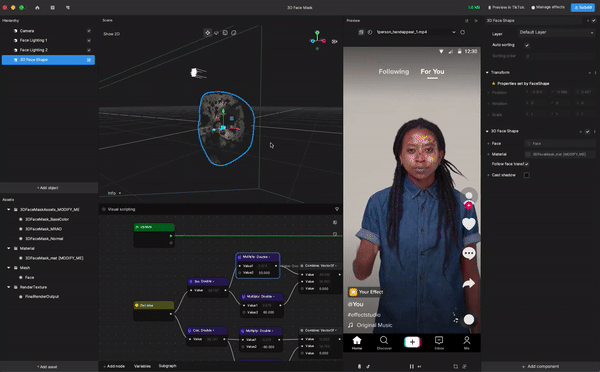The height and width of the screenshot is (372, 600).
Task: Click Add object in Hierarchy panel
Action: coord(48,188)
